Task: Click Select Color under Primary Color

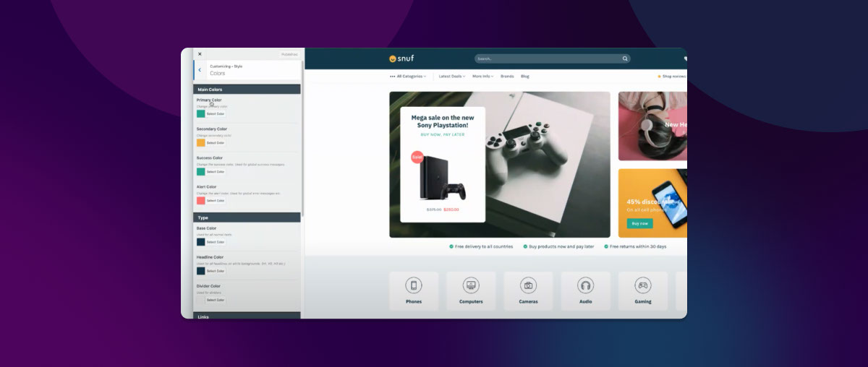Action: coord(216,113)
